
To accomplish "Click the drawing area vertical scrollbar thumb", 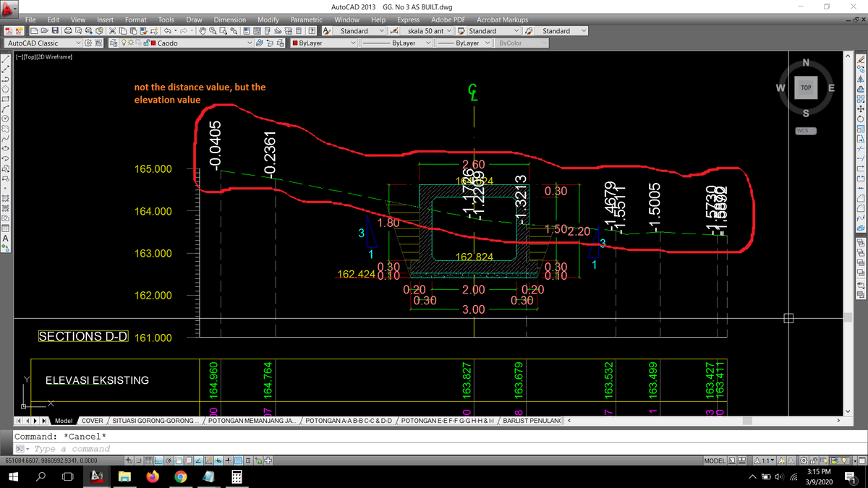I will coord(847,317).
